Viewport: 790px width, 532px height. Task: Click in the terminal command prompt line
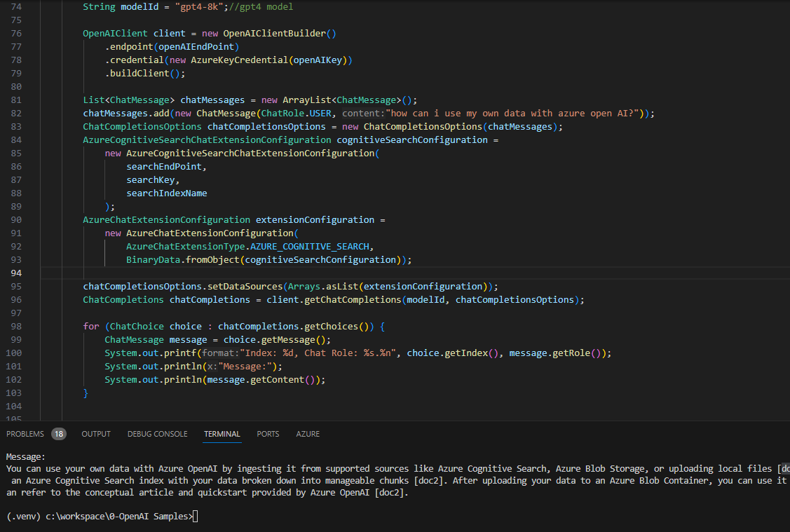point(195,516)
